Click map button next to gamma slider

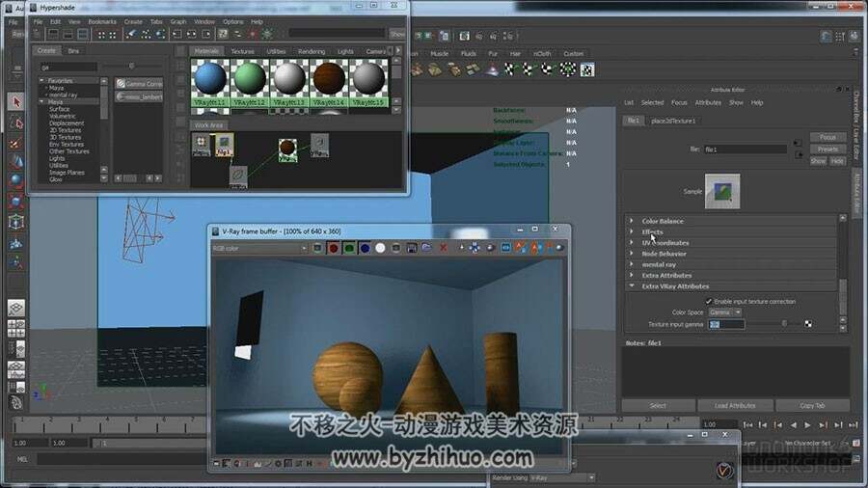pyautogui.click(x=808, y=324)
